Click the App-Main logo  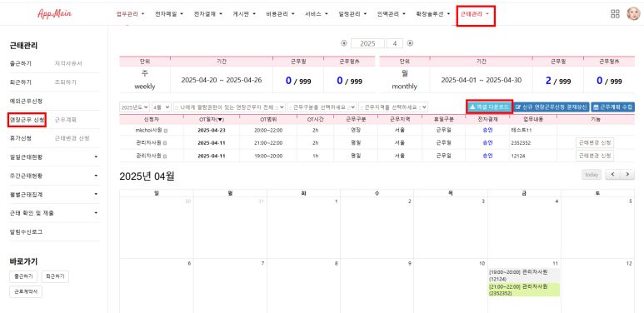pos(54,13)
